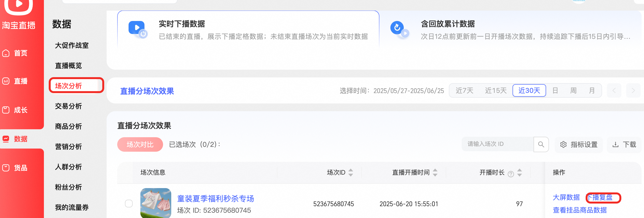This screenshot has width=644, height=218.
Task: Go to next date period arrow
Action: point(633,90)
